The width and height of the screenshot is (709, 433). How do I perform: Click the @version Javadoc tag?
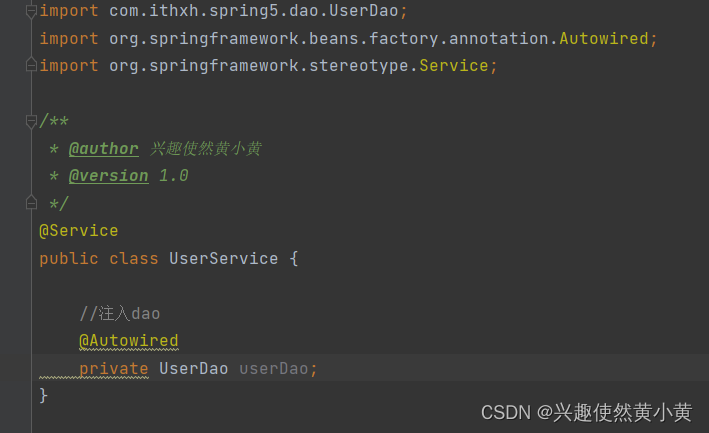click(109, 176)
